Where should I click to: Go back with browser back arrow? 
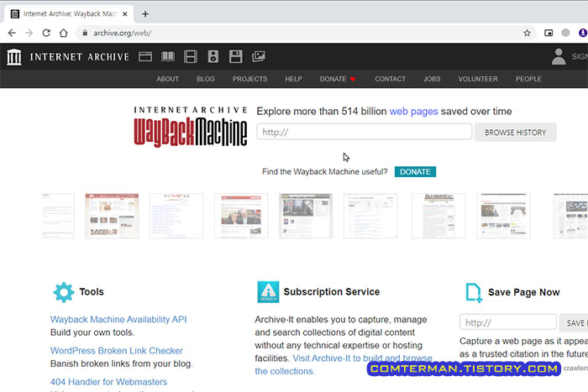[12, 33]
